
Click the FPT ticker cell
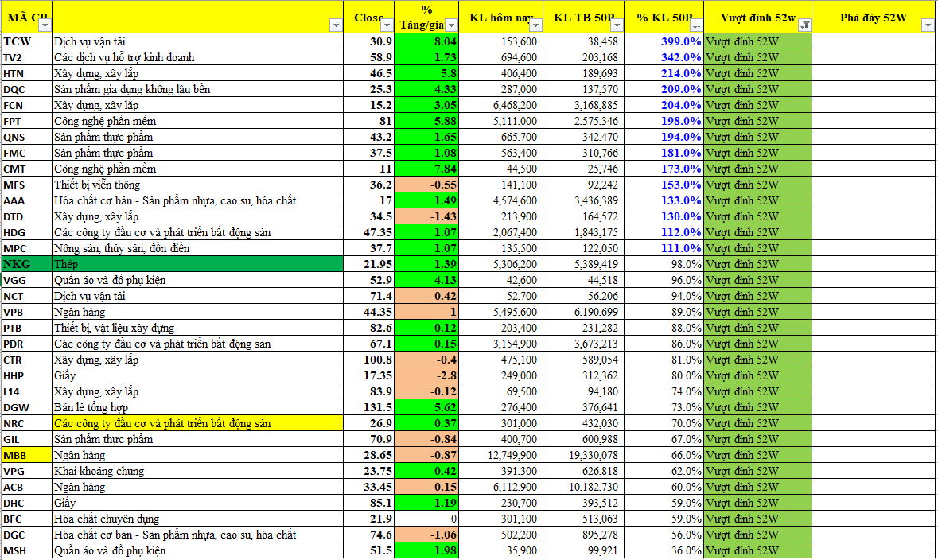pyautogui.click(x=26, y=121)
